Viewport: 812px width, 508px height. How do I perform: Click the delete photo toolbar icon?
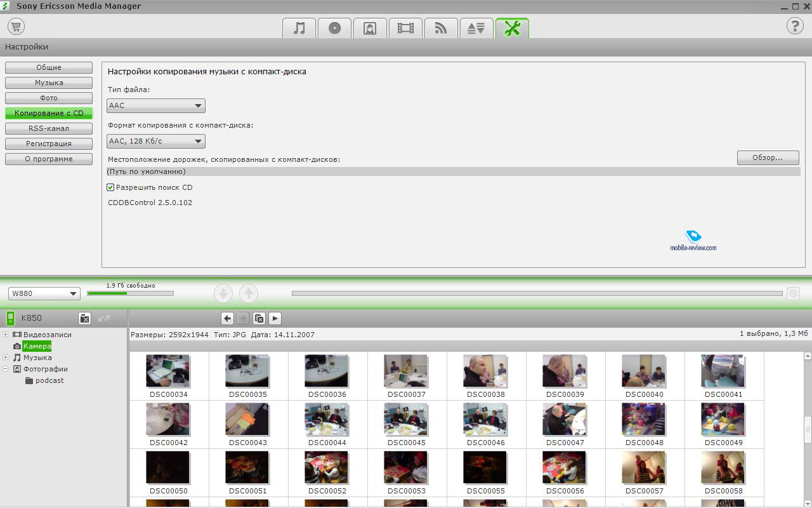[259, 319]
